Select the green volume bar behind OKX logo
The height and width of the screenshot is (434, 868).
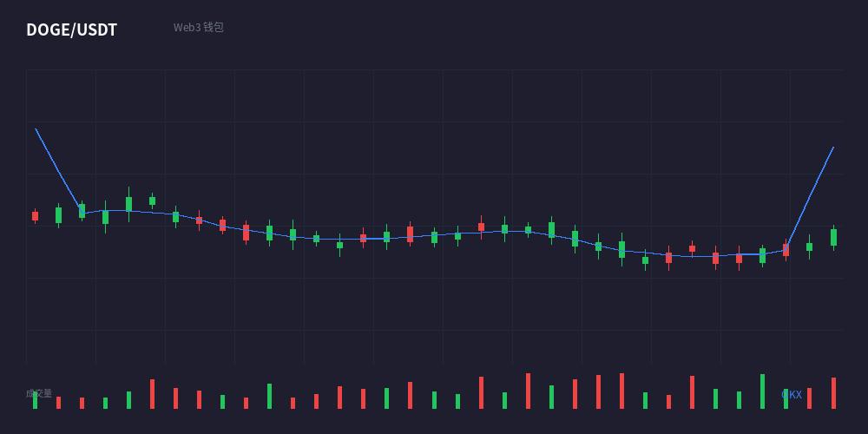[786, 398]
